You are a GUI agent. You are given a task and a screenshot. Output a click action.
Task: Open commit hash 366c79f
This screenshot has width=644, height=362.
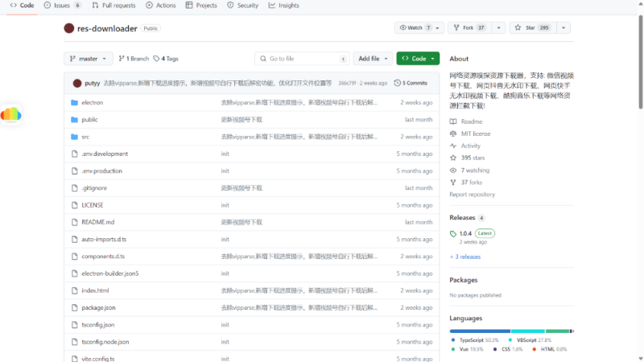(347, 83)
